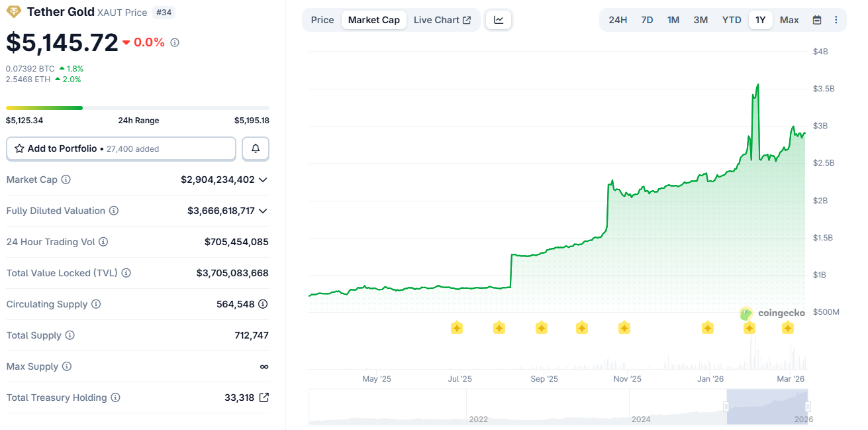
Task: Click the external link beside Total Treasury Holding
Action: (x=264, y=398)
